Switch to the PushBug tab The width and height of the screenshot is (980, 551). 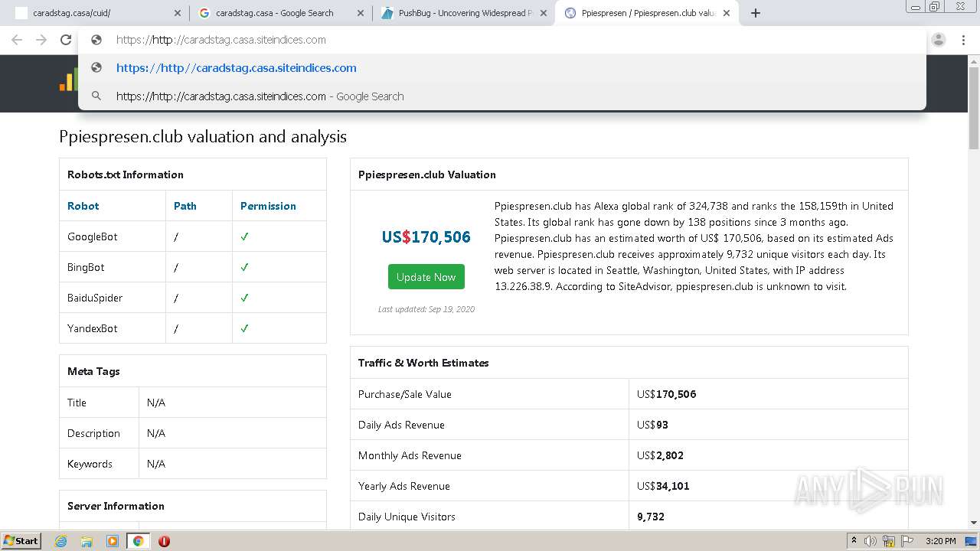point(463,13)
